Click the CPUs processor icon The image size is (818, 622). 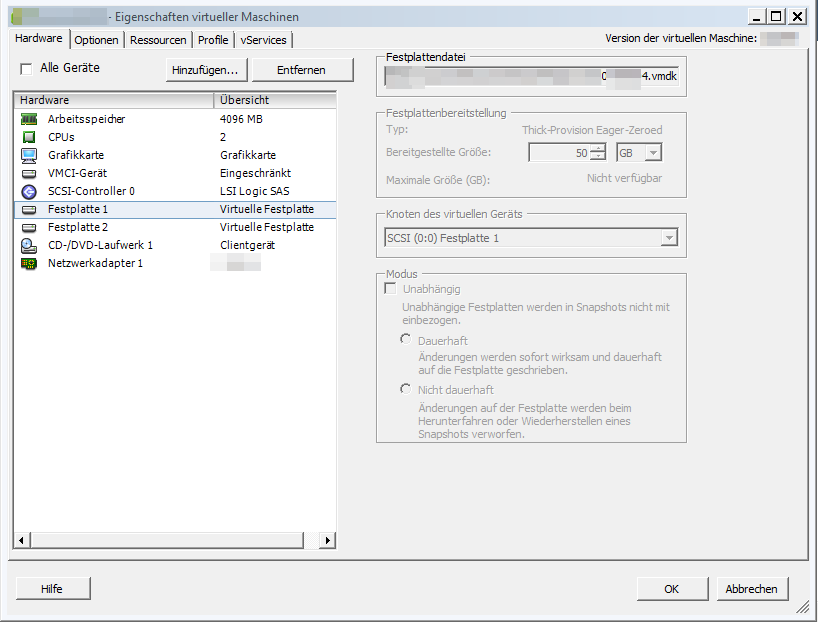click(x=29, y=137)
